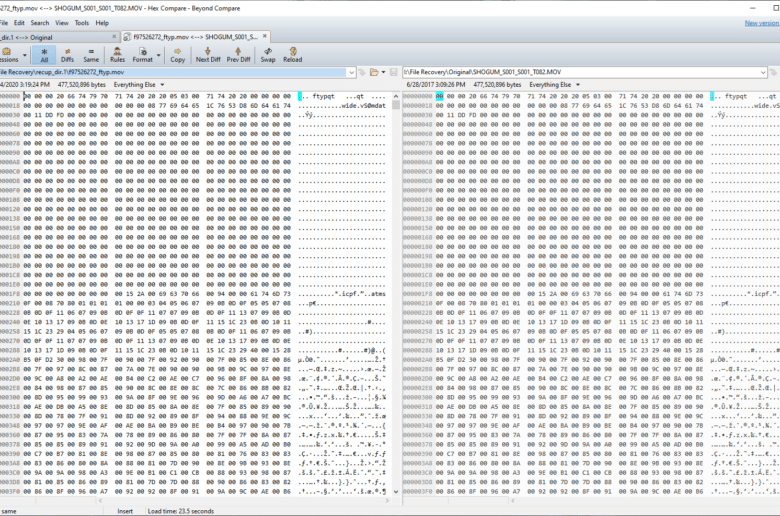This screenshot has height=516, width=780.
Task: Open the Edit menu
Action: [19, 23]
